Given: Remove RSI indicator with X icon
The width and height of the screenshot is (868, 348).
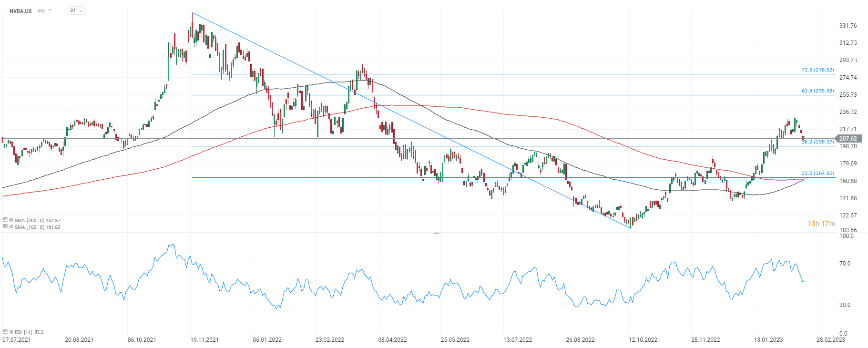Looking at the screenshot, I should point(11,331).
